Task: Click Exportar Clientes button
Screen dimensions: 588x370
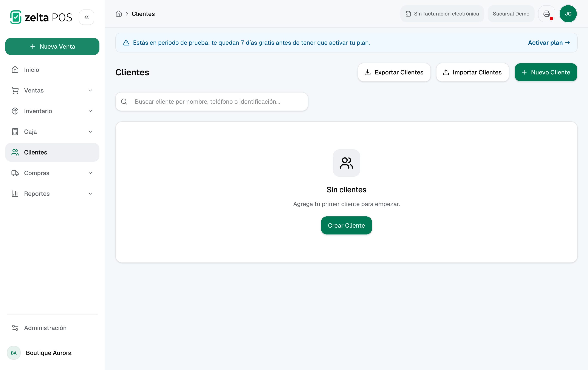Action: point(394,72)
